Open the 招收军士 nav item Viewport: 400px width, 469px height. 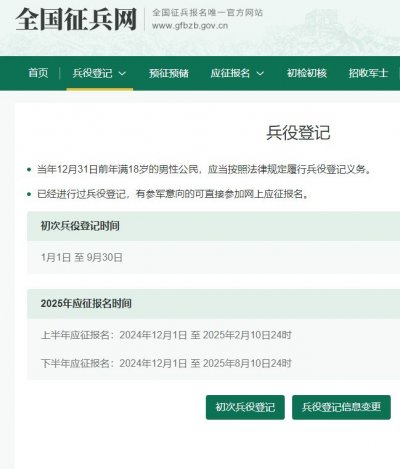tap(368, 73)
